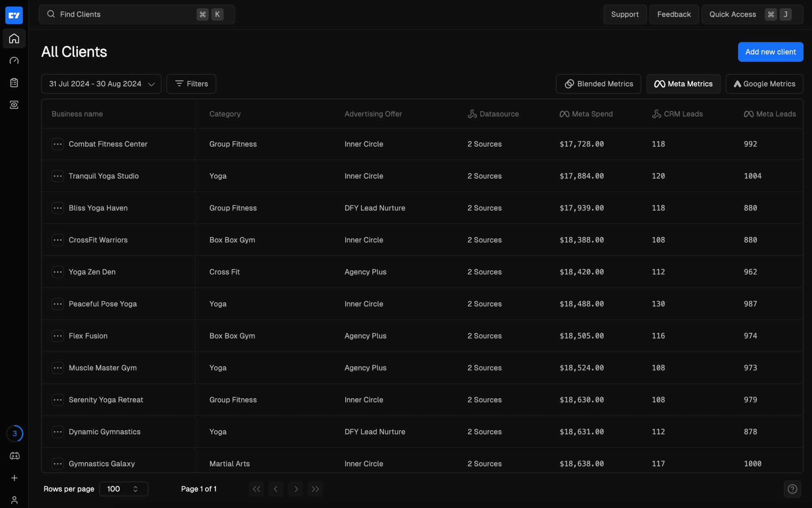Jump to the last page
Image resolution: width=812 pixels, height=508 pixels.
coord(315,489)
